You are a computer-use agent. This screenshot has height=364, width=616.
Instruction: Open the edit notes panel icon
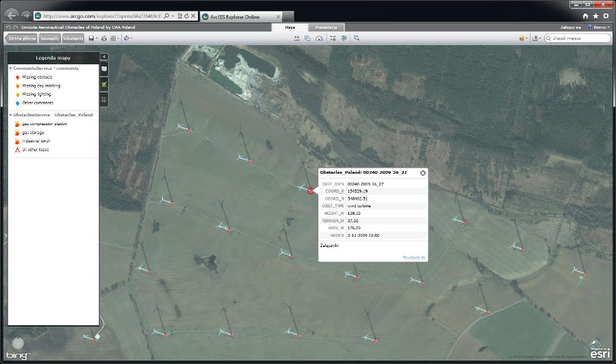(x=104, y=84)
